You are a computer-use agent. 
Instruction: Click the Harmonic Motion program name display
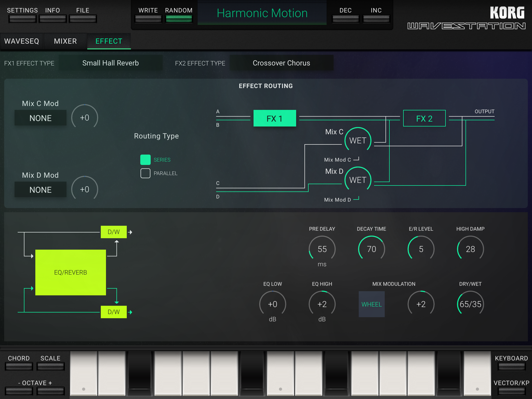coord(262,13)
